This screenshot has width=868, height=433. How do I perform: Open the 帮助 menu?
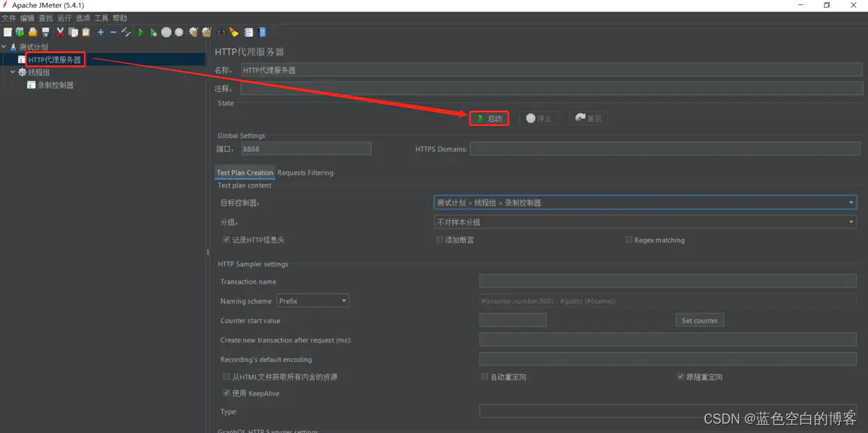coord(120,18)
